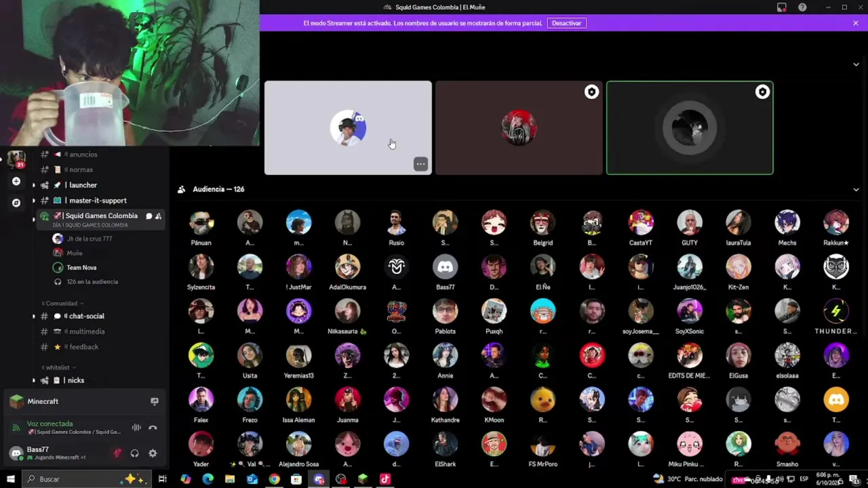Screen dimensions: 868x488
Task: Select the green-outlined speaking tile
Action: click(690, 128)
